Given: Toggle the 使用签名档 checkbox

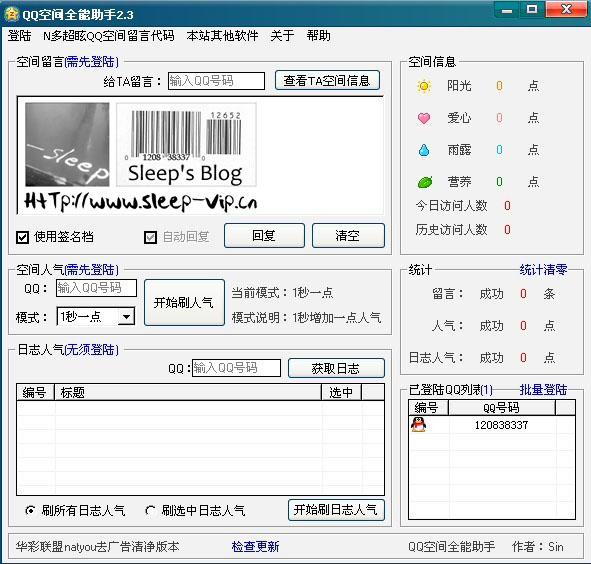Looking at the screenshot, I should [23, 238].
